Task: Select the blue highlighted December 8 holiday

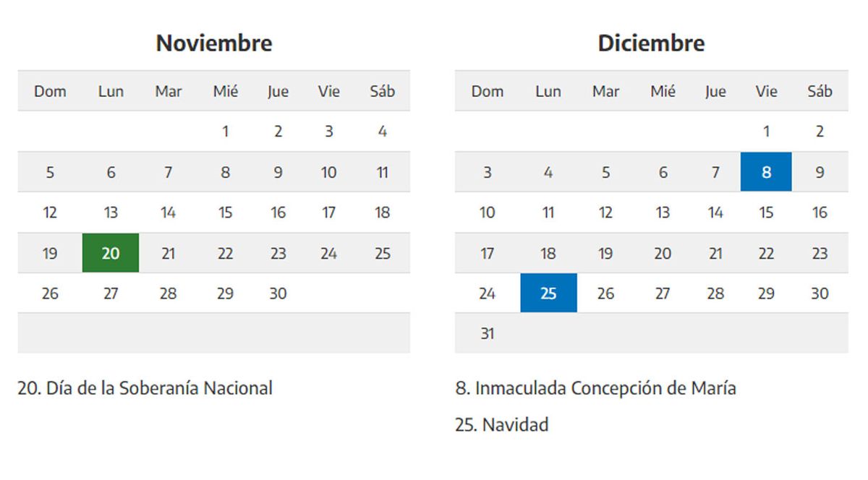Action: pyautogui.click(x=766, y=172)
